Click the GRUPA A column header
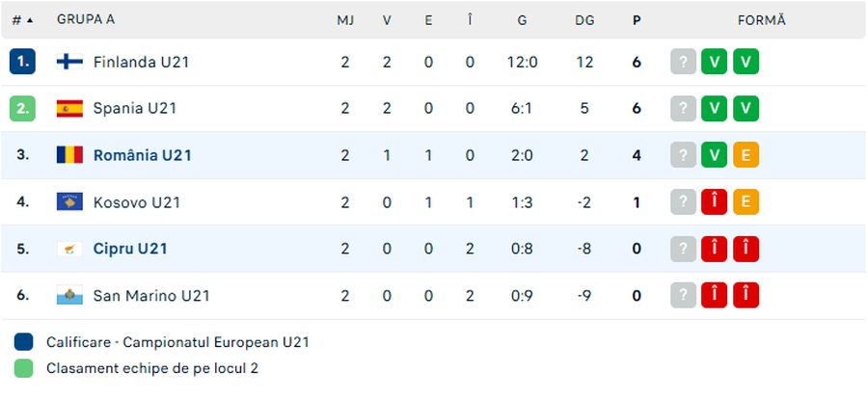The height and width of the screenshot is (399, 868). tap(86, 19)
